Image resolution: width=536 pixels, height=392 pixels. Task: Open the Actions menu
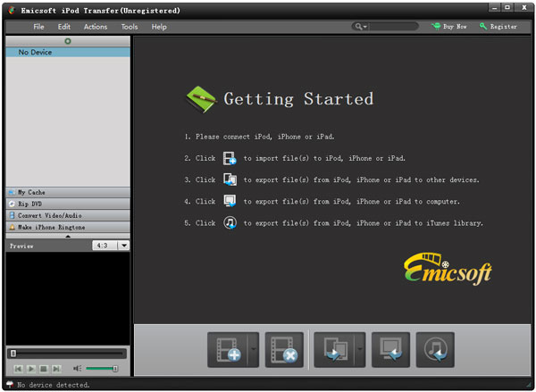[95, 27]
